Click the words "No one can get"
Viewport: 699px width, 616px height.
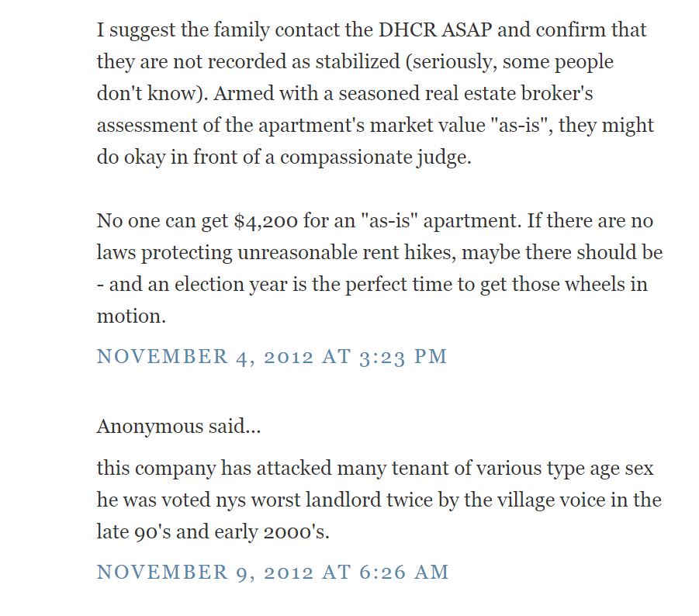coord(161,221)
